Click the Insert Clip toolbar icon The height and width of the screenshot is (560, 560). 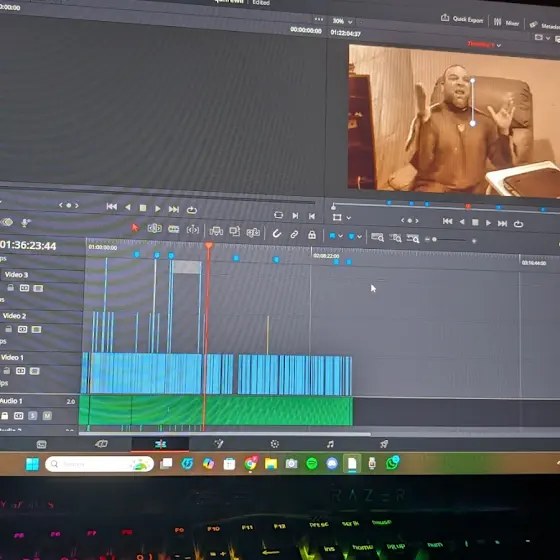(x=216, y=231)
